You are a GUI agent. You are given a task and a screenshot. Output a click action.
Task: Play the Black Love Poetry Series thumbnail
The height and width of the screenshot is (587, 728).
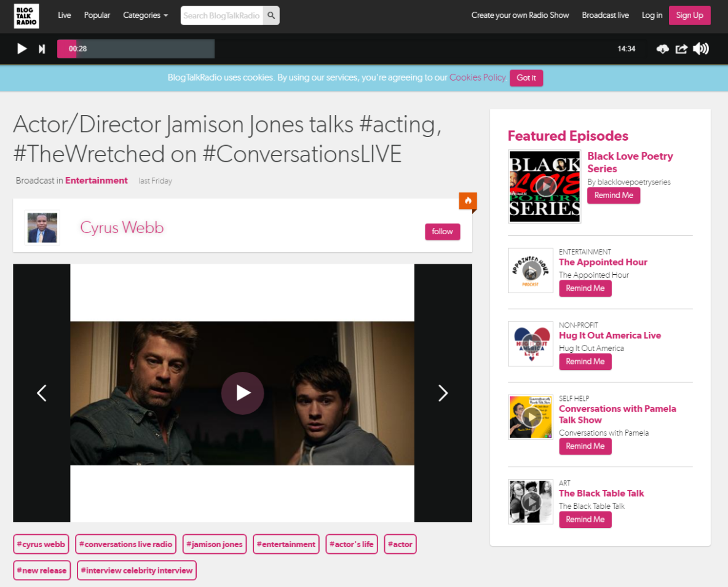coord(545,186)
